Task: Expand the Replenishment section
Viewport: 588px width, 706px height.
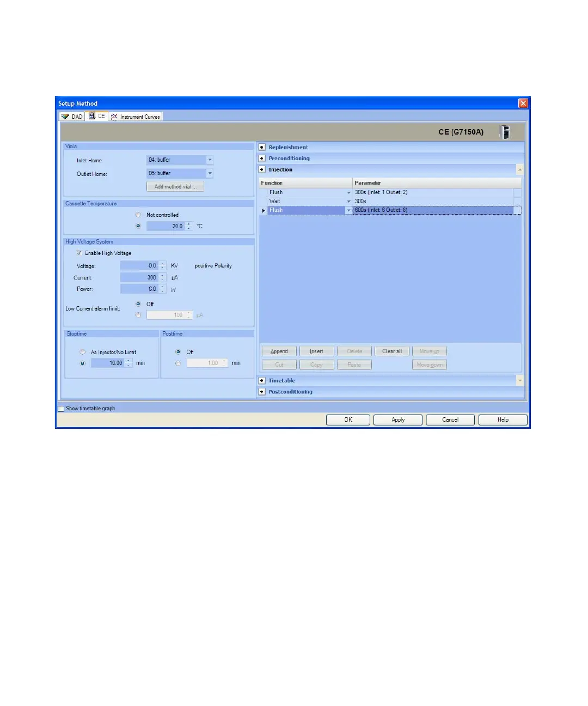Action: [x=262, y=147]
